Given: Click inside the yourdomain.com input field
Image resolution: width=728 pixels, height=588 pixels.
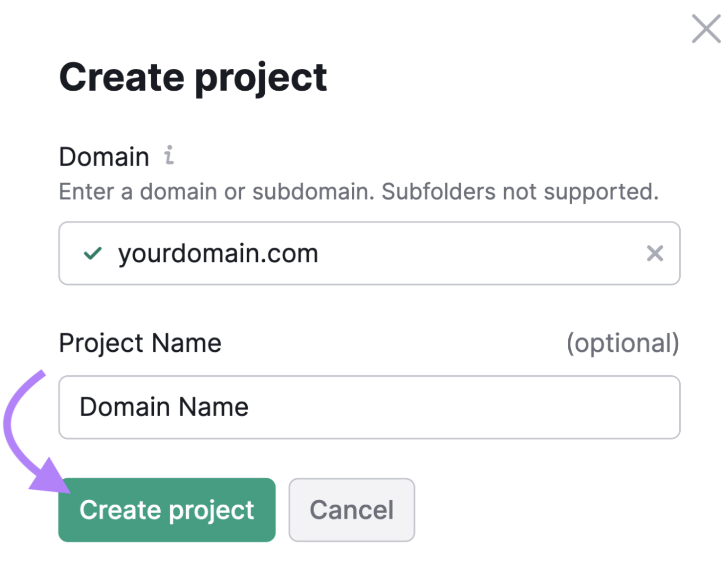Looking at the screenshot, I should pos(318,253).
